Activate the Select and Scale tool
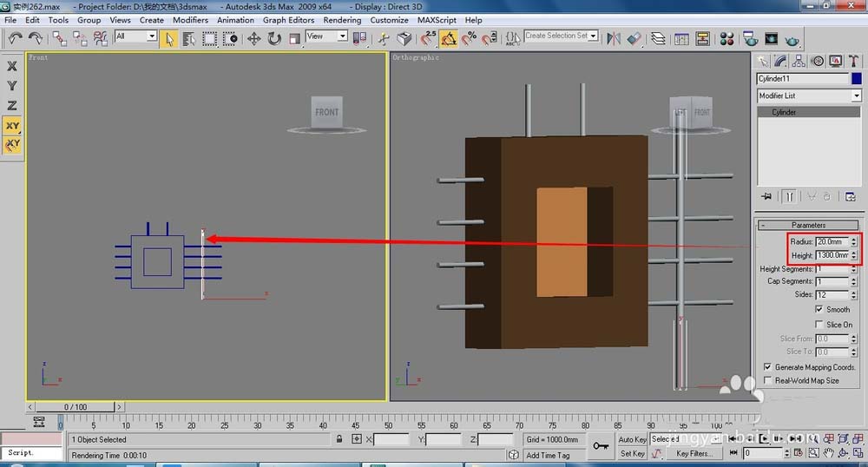868x467 pixels. [x=294, y=39]
